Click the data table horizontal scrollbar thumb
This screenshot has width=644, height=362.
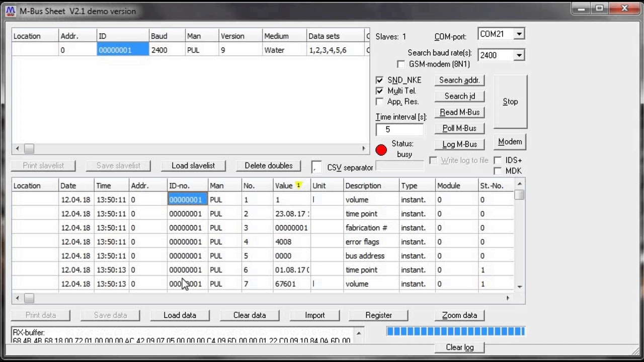29,298
